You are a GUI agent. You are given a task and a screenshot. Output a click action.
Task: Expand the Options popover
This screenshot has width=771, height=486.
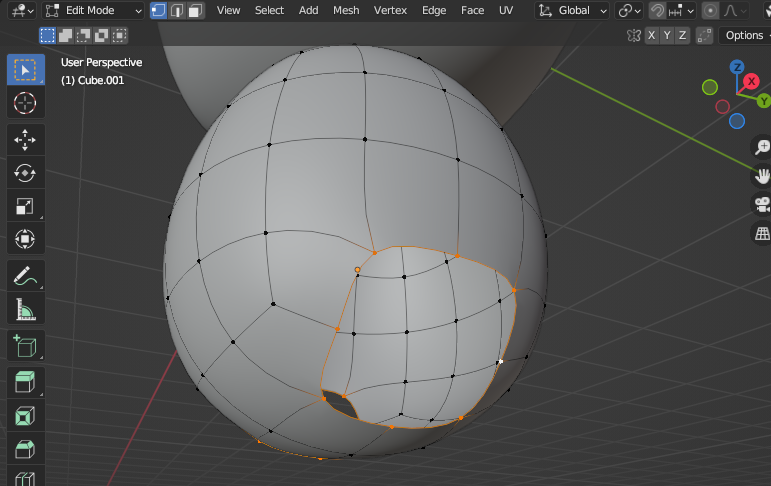coord(744,35)
